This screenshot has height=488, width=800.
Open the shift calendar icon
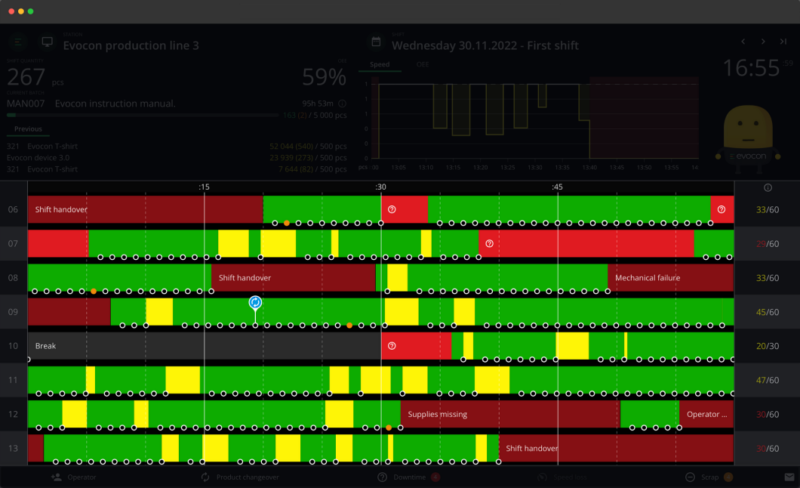pyautogui.click(x=376, y=42)
